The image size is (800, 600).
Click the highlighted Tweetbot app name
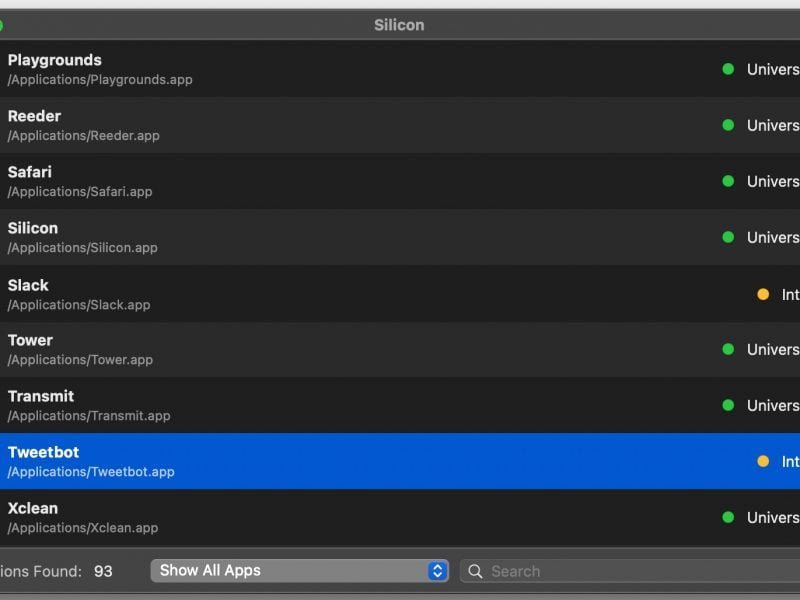[x=43, y=452]
